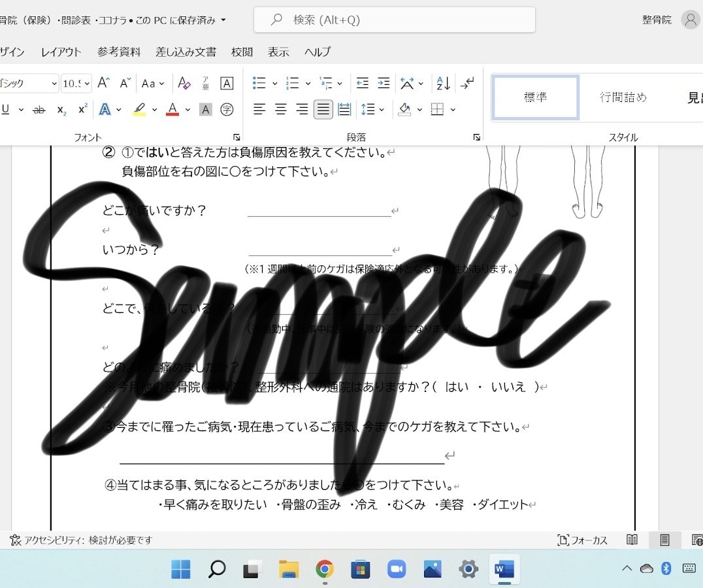703x588 pixels.
Task: Decrease paragraph indent
Action: coord(362,83)
